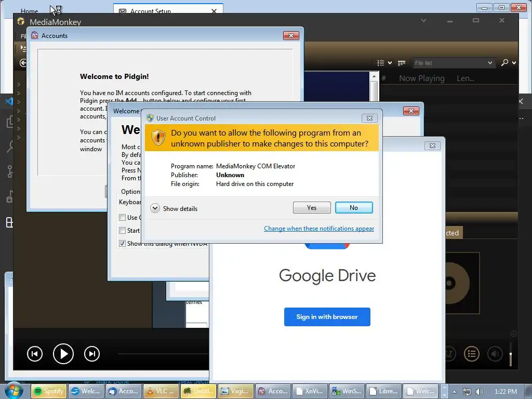
Task: Switch to the Untitl... taskbar item
Action: (x=198, y=391)
